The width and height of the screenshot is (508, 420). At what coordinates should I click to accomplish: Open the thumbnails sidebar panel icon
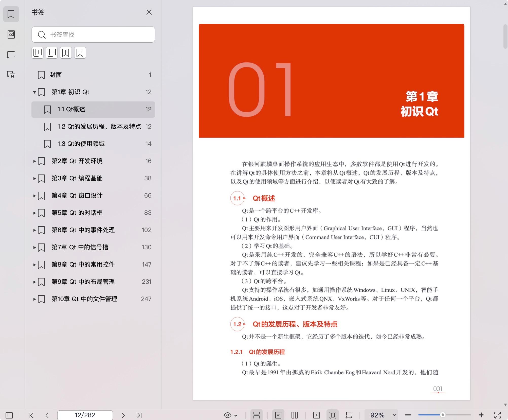point(11,34)
